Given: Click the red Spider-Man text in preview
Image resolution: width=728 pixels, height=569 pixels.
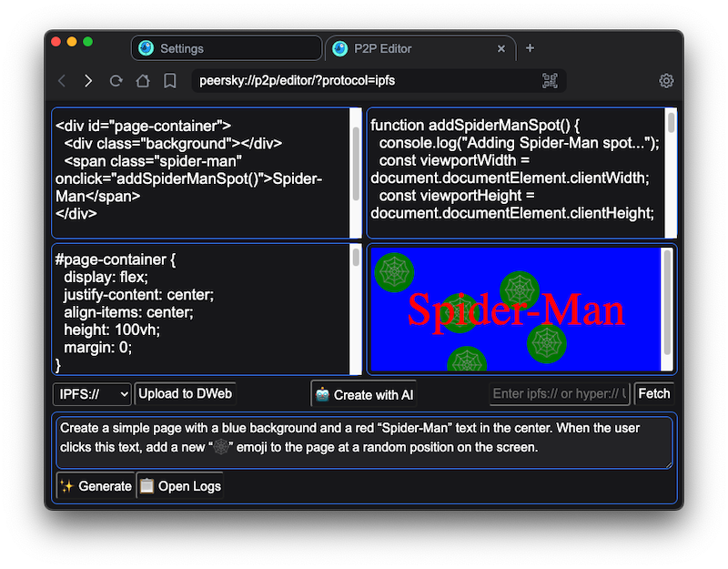Looking at the screenshot, I should [516, 310].
